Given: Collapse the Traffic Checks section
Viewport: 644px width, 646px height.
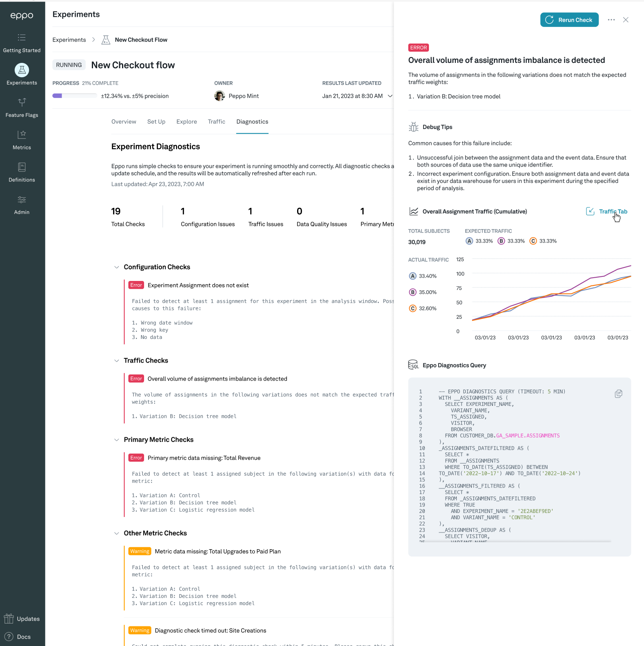Looking at the screenshot, I should click(117, 361).
